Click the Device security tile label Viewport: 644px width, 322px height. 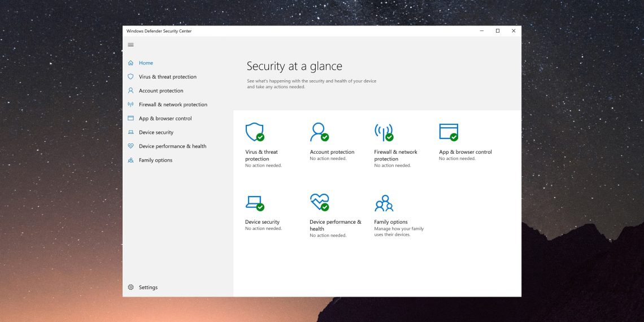point(262,222)
